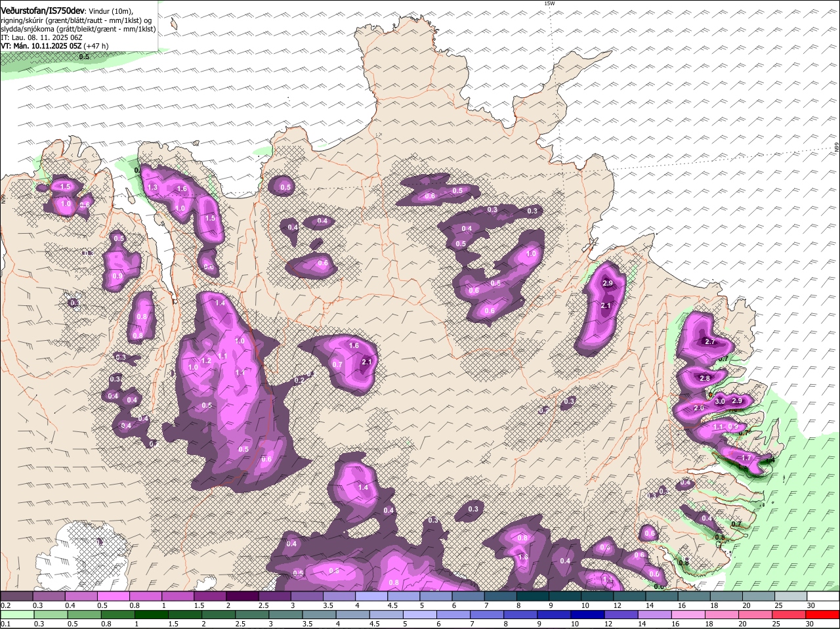Viewport: 840px width, 629px height.
Task: Click the white upper-row swatch above label 30
Action: point(823,596)
